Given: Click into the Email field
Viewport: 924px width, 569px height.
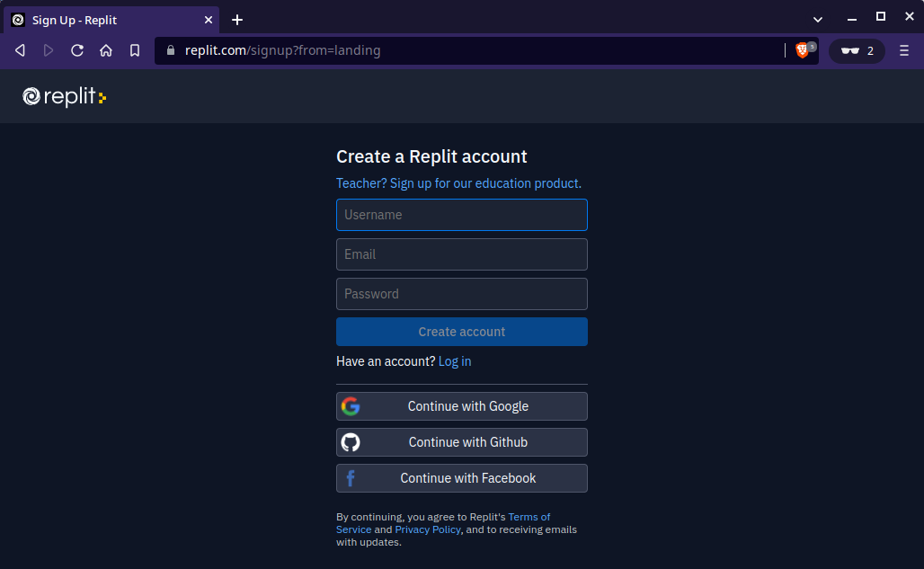Looking at the screenshot, I should point(461,254).
